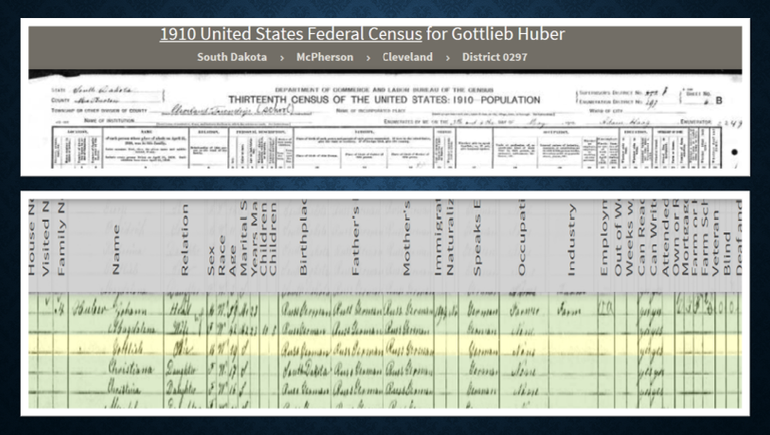This screenshot has width=770, height=435.
Task: Click the Marital Status column header
Action: point(244,237)
